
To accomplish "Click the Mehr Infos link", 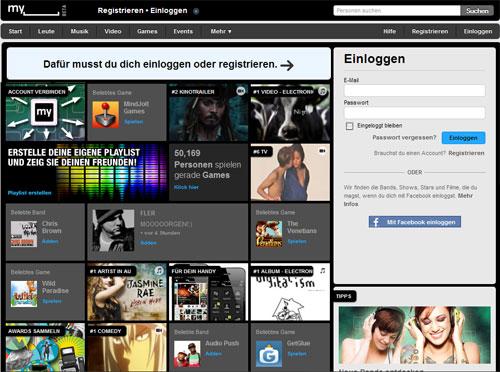I will [x=408, y=200].
